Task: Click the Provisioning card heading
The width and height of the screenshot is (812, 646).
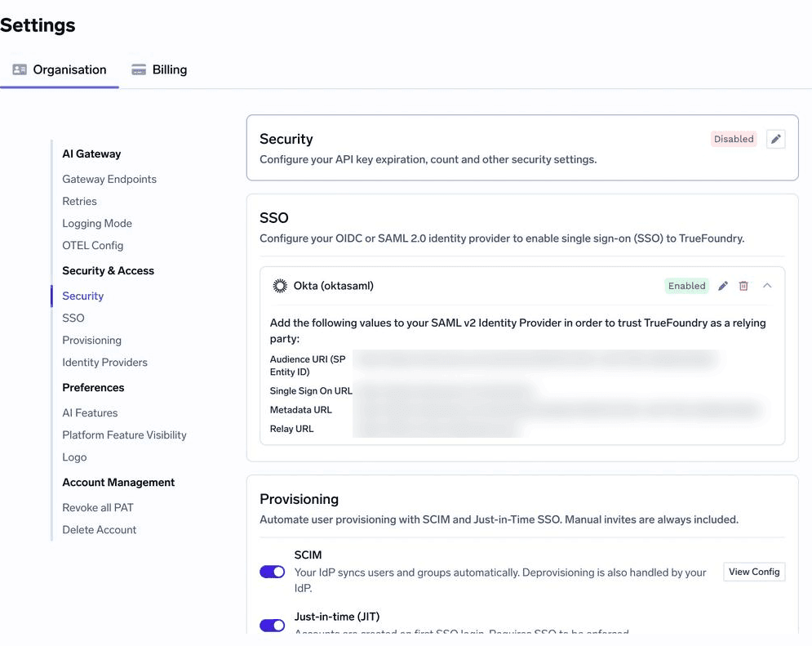Action: click(x=299, y=499)
